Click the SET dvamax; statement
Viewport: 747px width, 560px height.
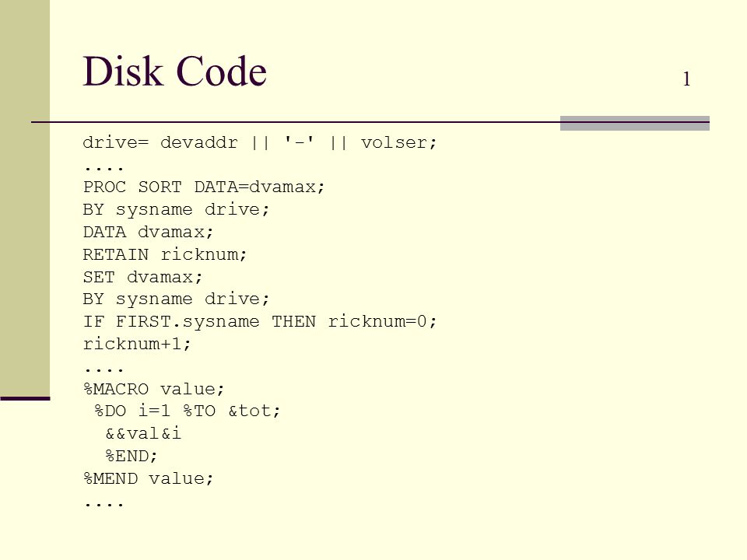(x=142, y=277)
